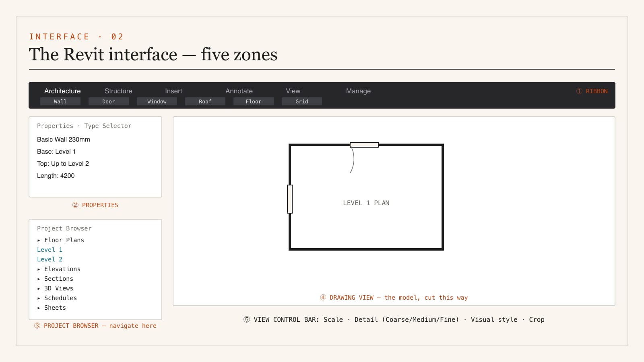Pick the Window tool button
644x362 pixels.
point(157,101)
